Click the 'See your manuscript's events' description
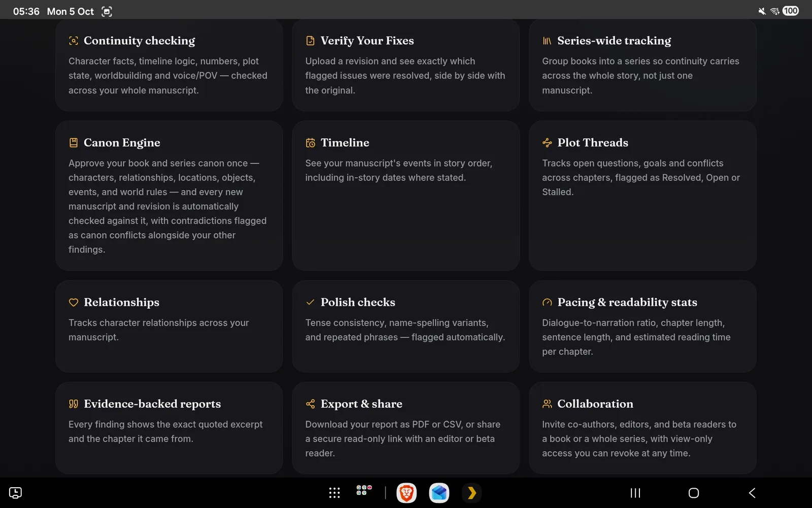 point(399,170)
